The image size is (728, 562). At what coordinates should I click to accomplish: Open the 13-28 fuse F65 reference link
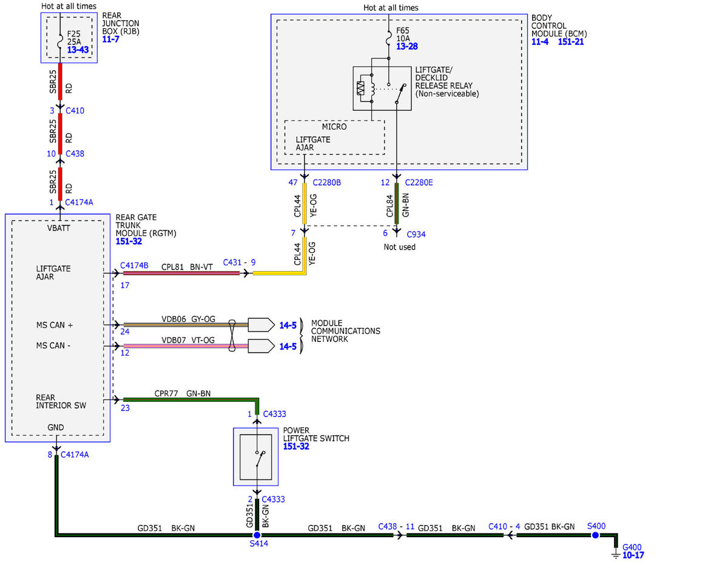[406, 46]
